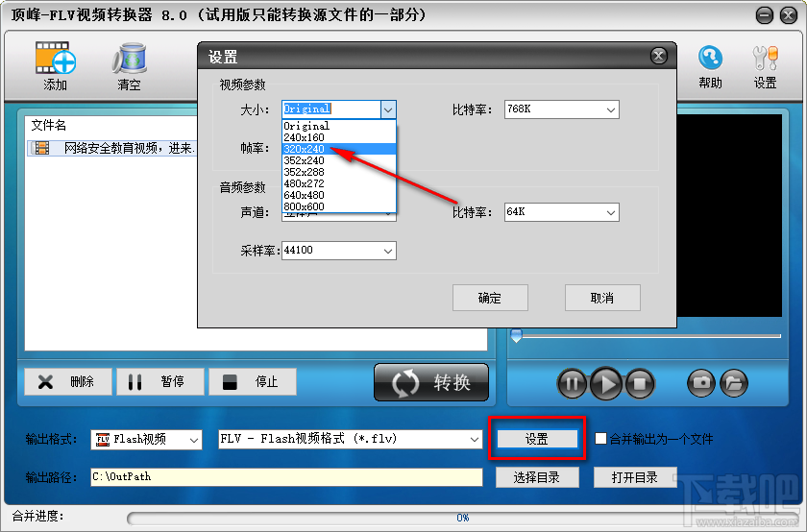Select 800x600 in size list

pyautogui.click(x=339, y=206)
